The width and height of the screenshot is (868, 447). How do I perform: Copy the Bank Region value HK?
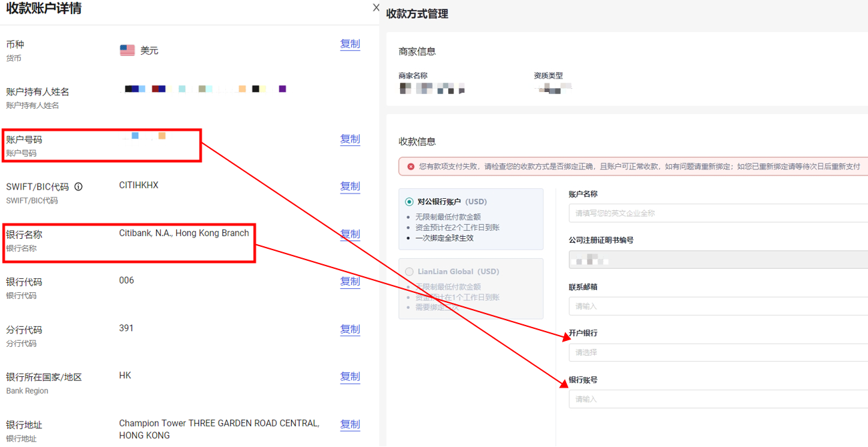350,376
